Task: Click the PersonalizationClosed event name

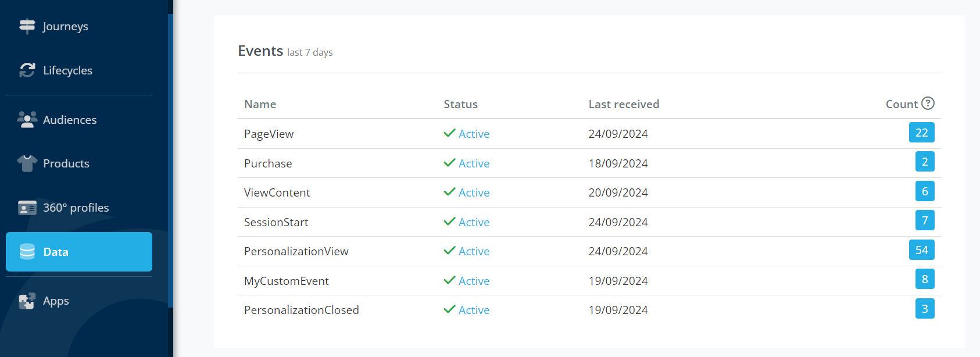Action: point(302,310)
